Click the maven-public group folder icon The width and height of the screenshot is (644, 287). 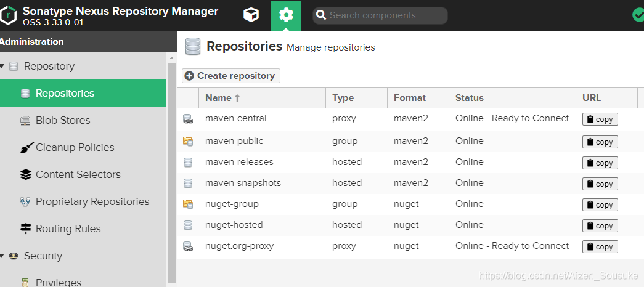(188, 142)
